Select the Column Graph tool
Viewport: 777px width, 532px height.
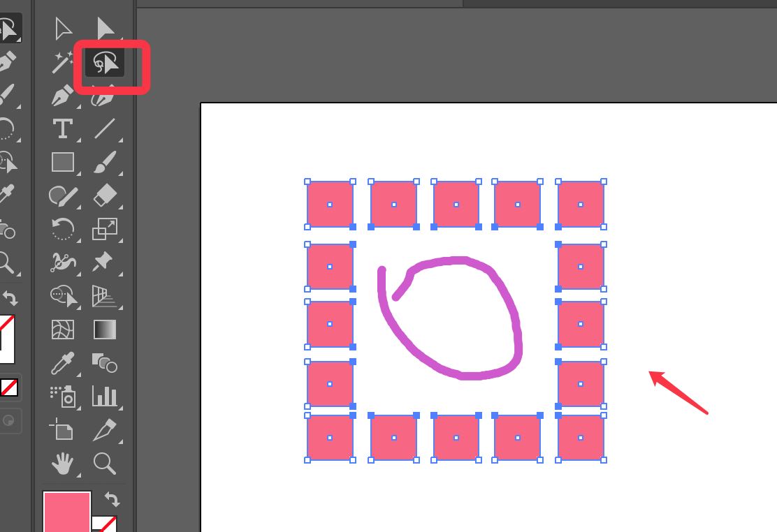(x=105, y=396)
